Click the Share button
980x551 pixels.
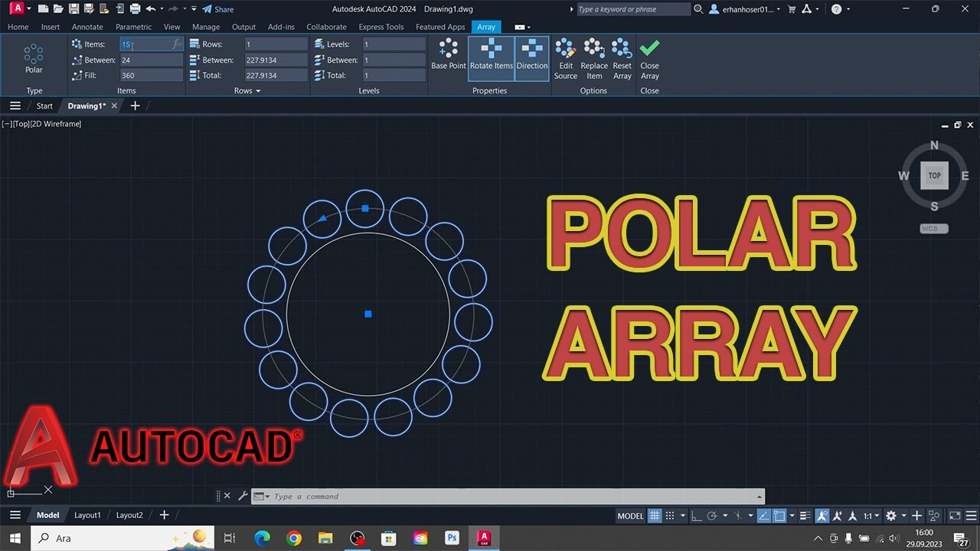(217, 9)
